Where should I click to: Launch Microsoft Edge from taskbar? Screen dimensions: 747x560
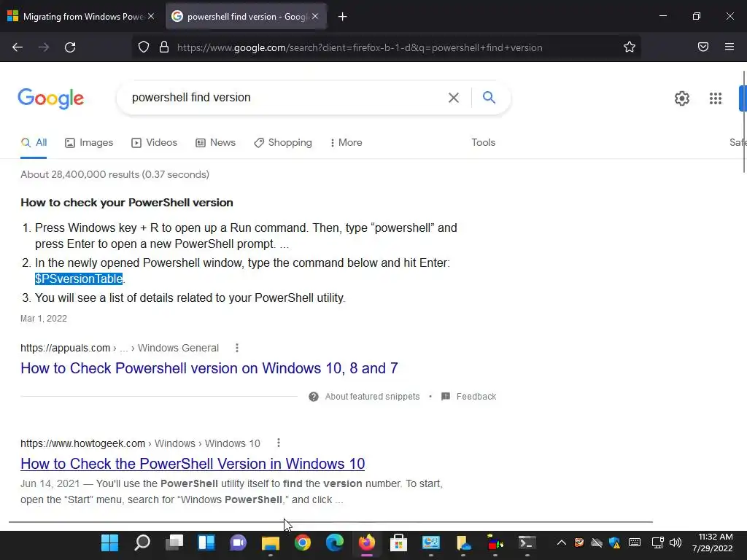tap(334, 542)
